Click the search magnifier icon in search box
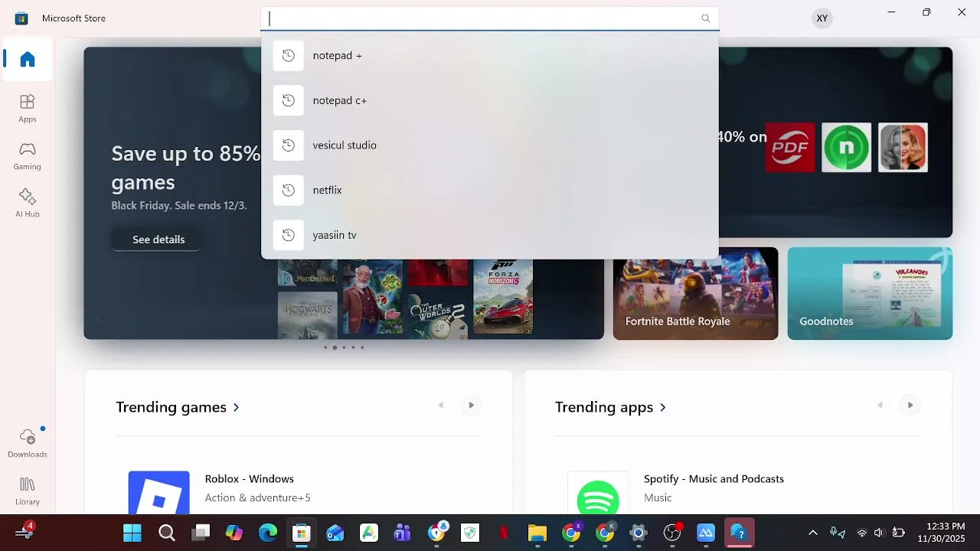This screenshot has height=551, width=980. click(706, 18)
